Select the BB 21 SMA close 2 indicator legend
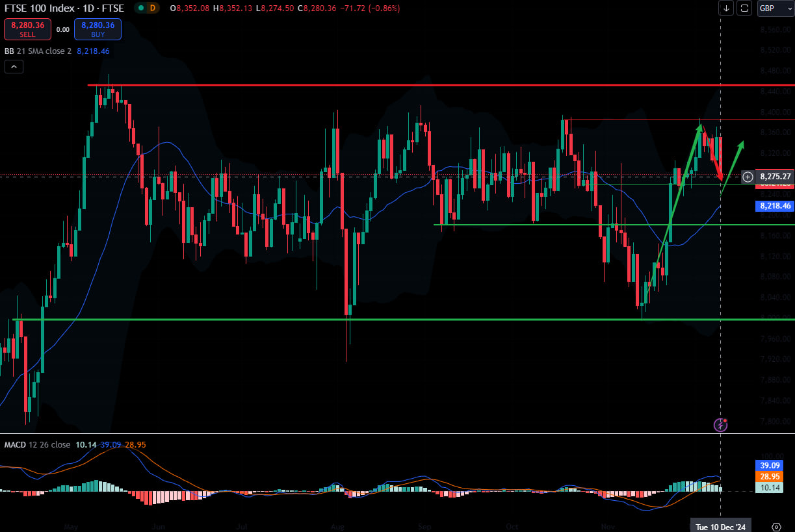 pyautogui.click(x=38, y=51)
